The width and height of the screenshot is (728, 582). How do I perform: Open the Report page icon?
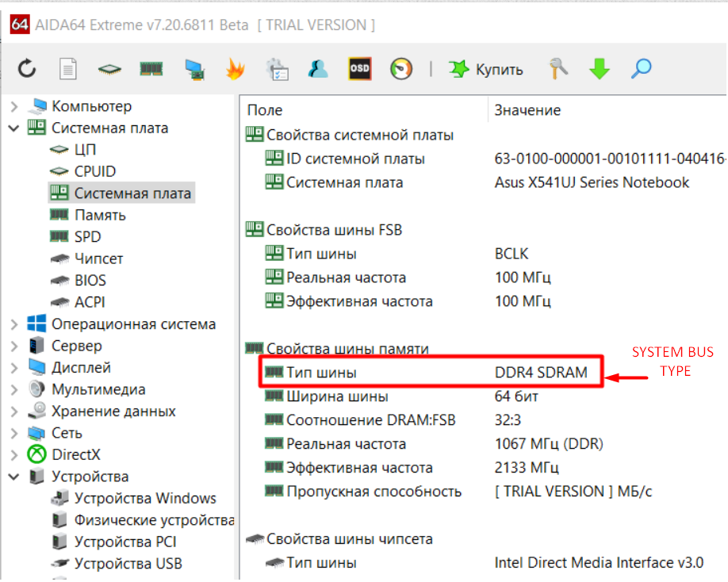coord(67,69)
